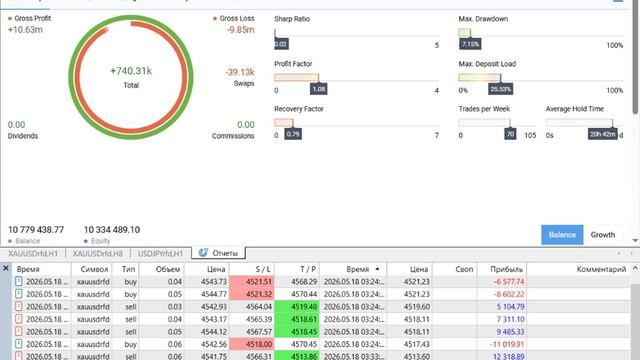Sort by Тип column header
The image size is (640, 360).
(125, 269)
